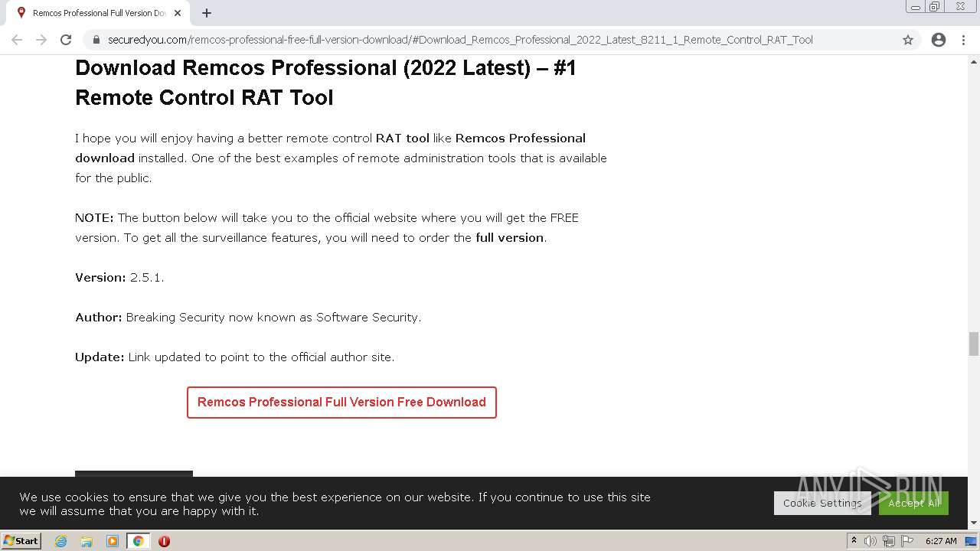Open the Windows Start menu
The width and height of the screenshot is (980, 551).
(x=21, y=541)
